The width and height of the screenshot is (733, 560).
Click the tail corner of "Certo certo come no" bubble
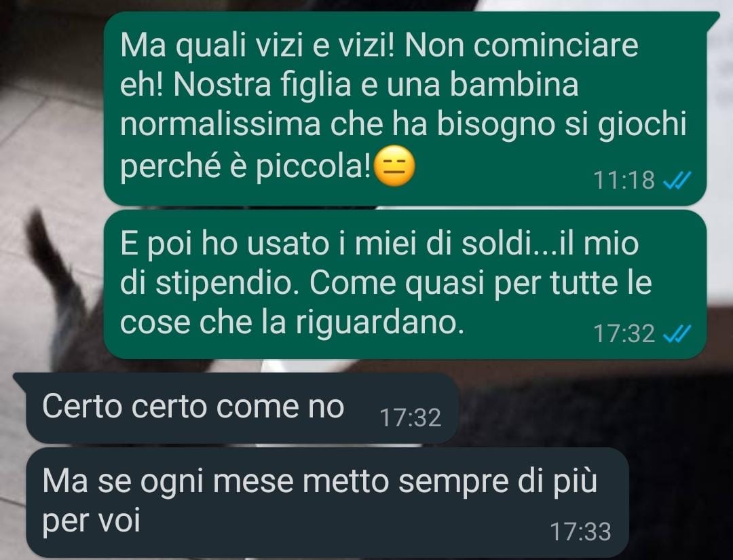click(20, 380)
